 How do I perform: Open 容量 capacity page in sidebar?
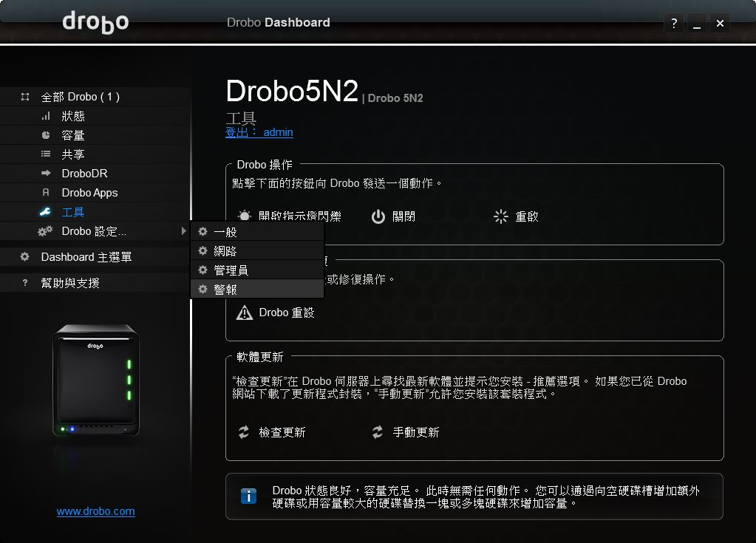point(73,135)
